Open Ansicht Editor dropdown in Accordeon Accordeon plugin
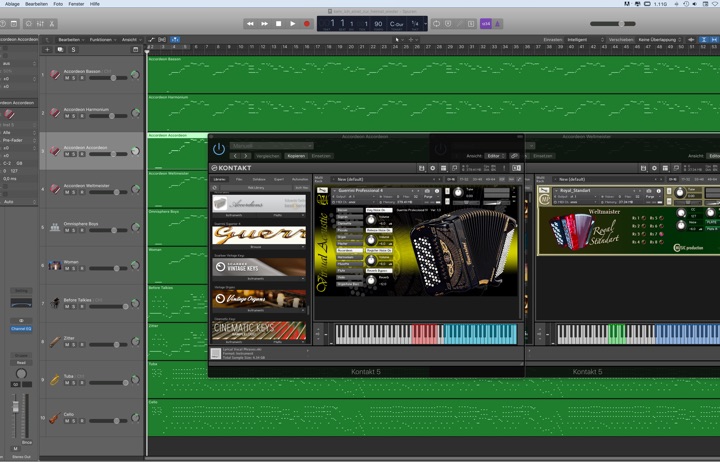This screenshot has width=720, height=462. click(x=496, y=156)
